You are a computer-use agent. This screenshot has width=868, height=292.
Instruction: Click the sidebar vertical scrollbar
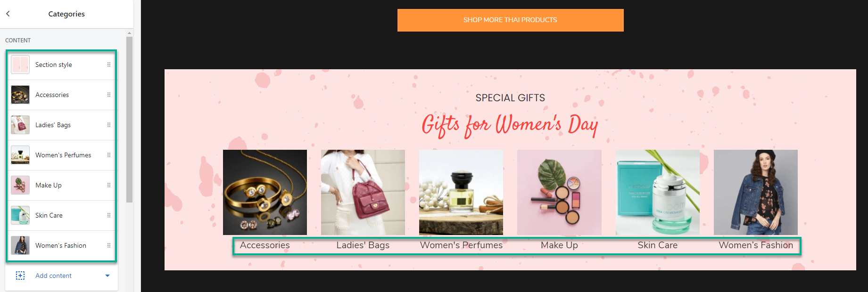tap(129, 120)
